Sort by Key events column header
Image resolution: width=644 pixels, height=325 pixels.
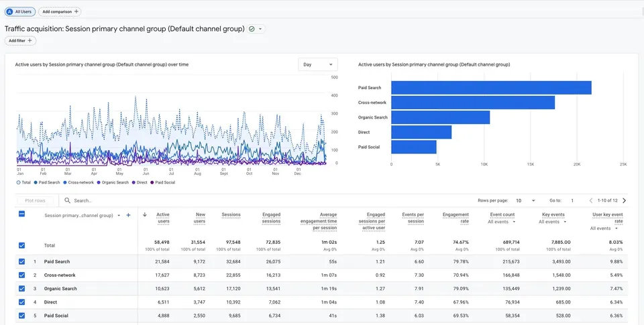pos(553,214)
